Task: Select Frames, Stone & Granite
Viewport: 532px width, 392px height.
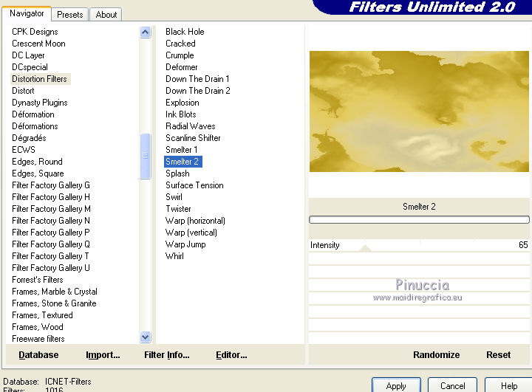Action: (54, 303)
